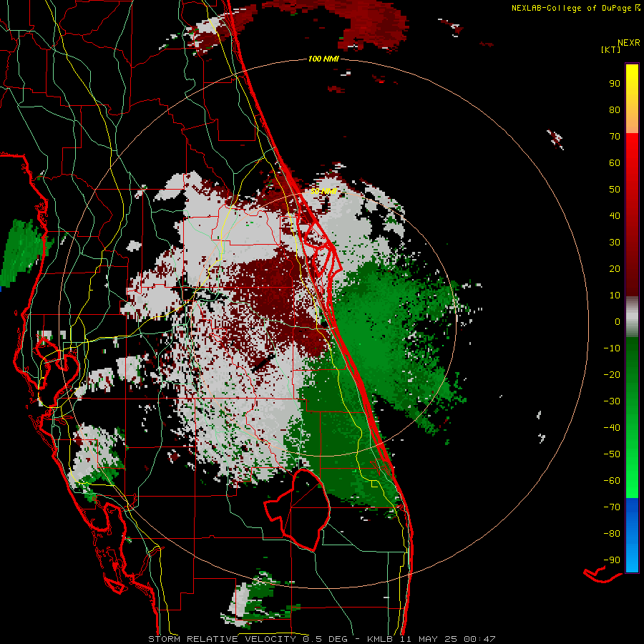Click the positive 80 scale value
Image resolution: width=644 pixels, height=644 pixels.
[x=615, y=110]
